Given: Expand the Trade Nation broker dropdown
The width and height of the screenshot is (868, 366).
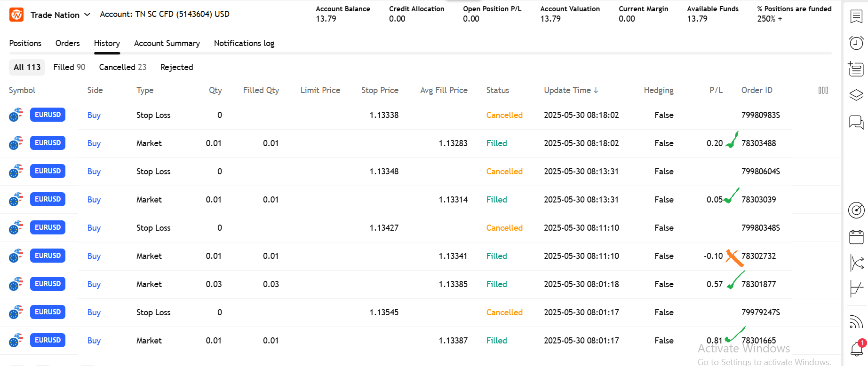Looking at the screenshot, I should [87, 15].
